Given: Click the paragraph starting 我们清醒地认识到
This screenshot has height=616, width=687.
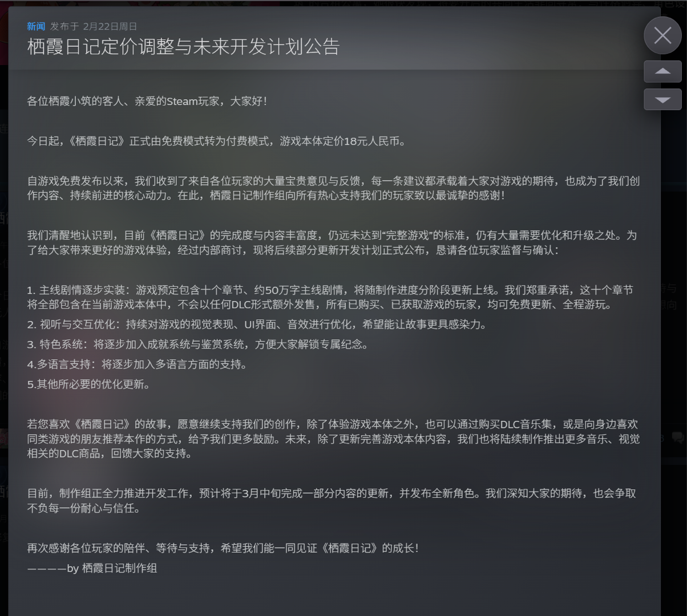Looking at the screenshot, I should (x=332, y=242).
